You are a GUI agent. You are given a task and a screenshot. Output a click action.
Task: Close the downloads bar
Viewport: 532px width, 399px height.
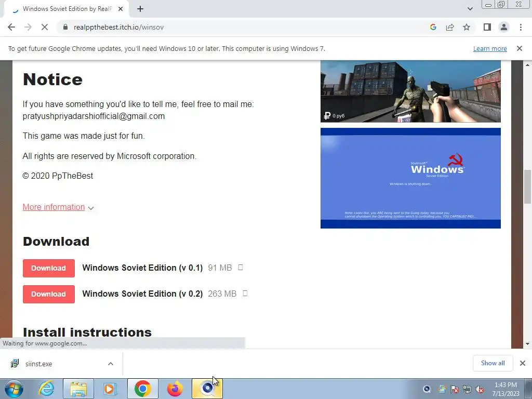pos(523,363)
